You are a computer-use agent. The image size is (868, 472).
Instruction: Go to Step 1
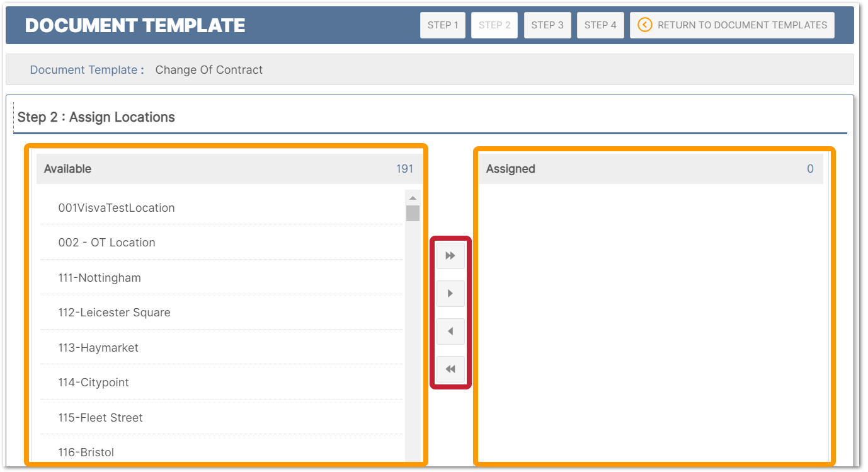443,25
